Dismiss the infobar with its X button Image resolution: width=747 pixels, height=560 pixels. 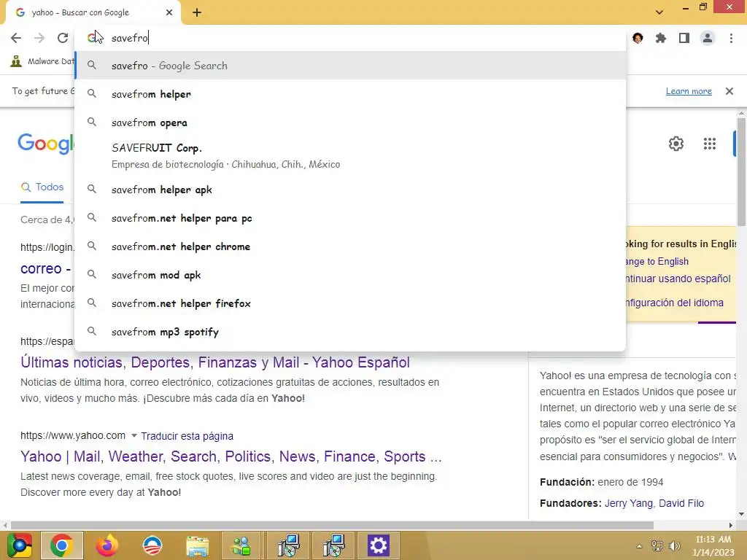click(729, 91)
